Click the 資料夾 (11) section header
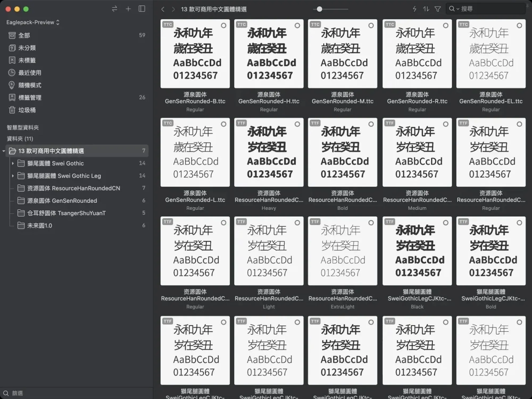The width and height of the screenshot is (532, 399). point(20,139)
